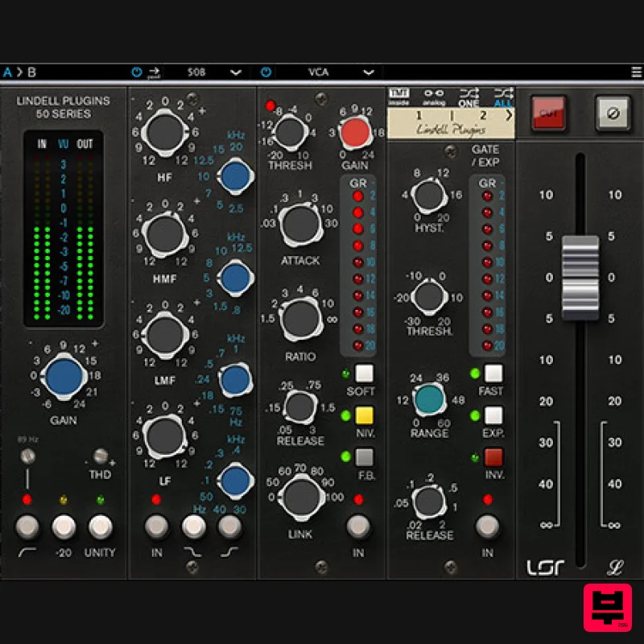Viewport: 644px width, 644px height.
Task: Click the red compressor makeup GAIN knob
Action: [356, 133]
